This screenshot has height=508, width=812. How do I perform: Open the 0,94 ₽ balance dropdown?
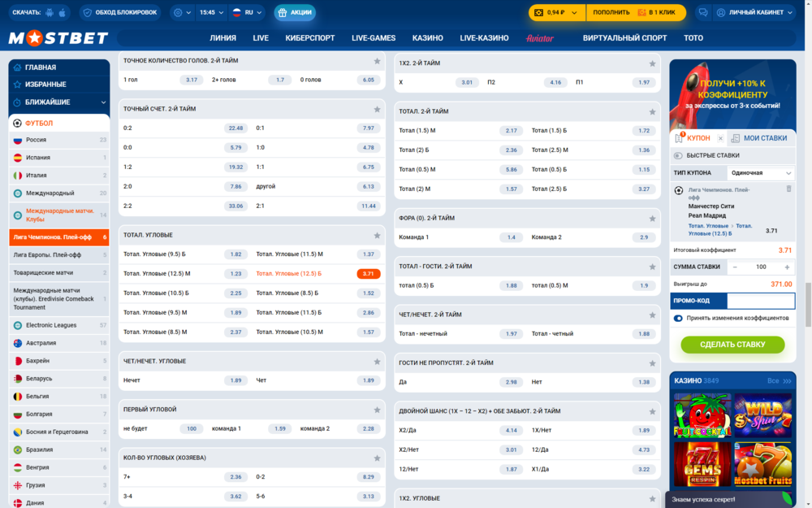557,12
